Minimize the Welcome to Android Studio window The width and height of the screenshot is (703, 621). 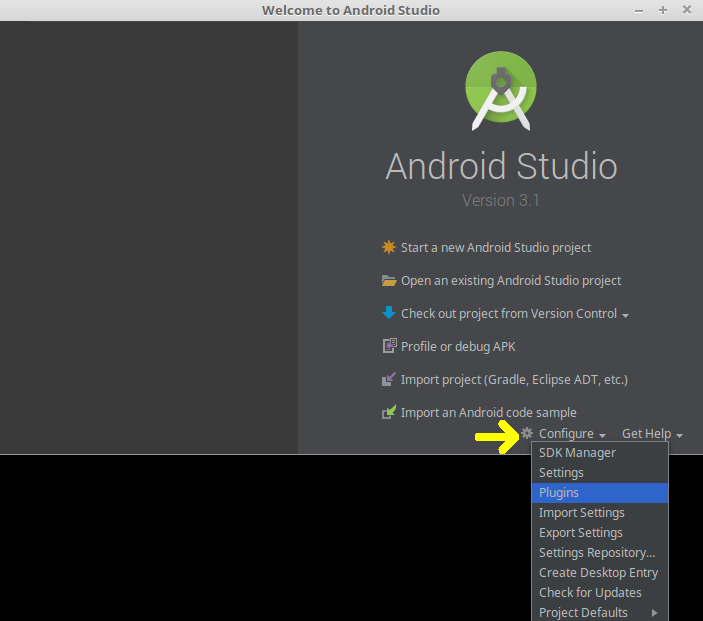point(639,10)
